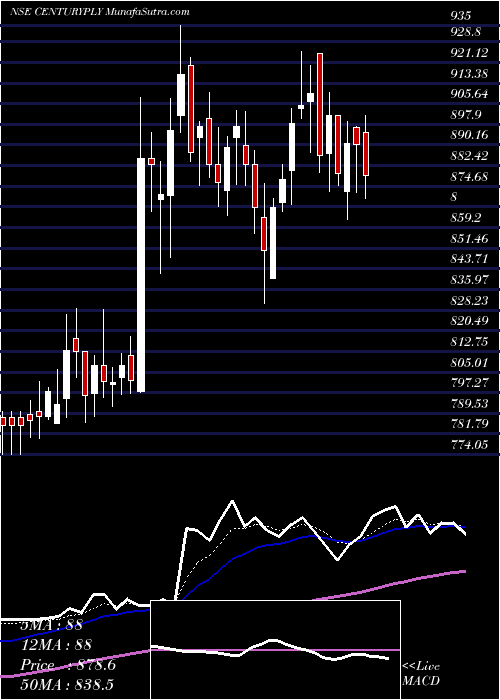Image resolution: width=500 pixels, height=700 pixels.
Task: Select the 835.97 price label
Action: (x=469, y=280)
